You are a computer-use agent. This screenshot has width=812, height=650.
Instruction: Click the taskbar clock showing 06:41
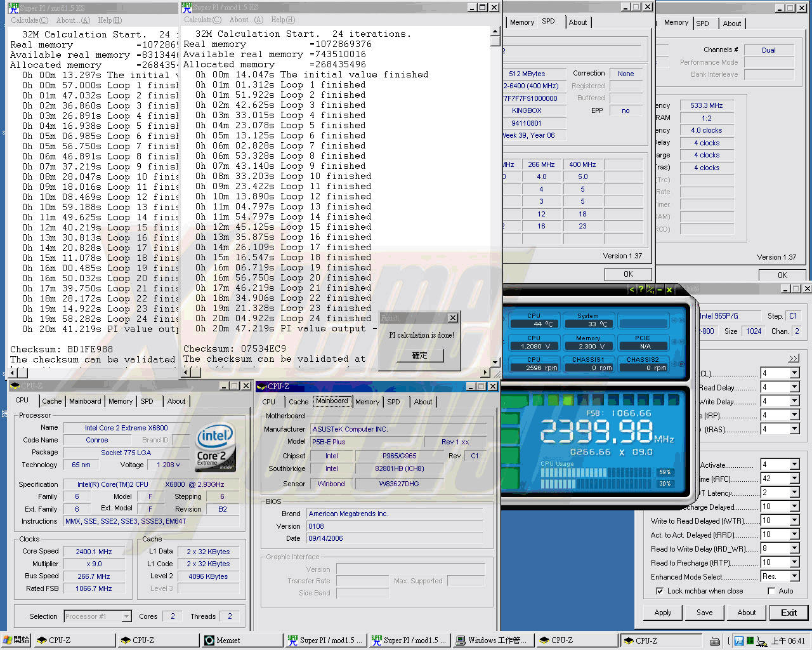pos(788,641)
